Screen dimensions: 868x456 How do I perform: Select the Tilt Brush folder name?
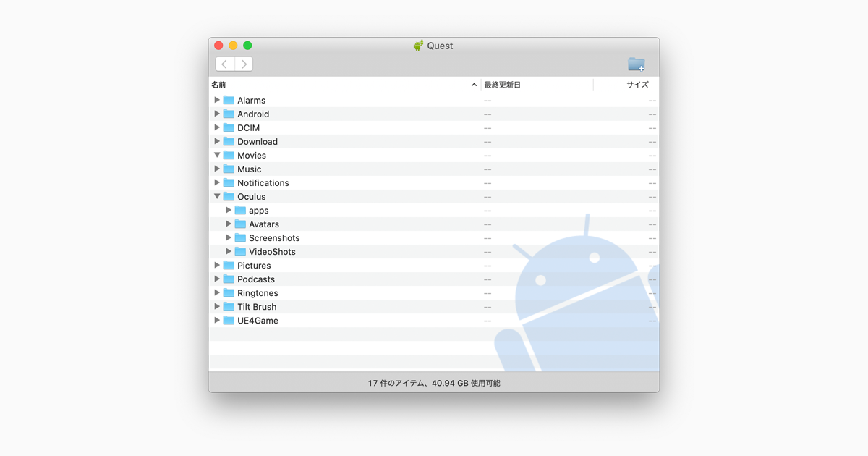pyautogui.click(x=257, y=307)
